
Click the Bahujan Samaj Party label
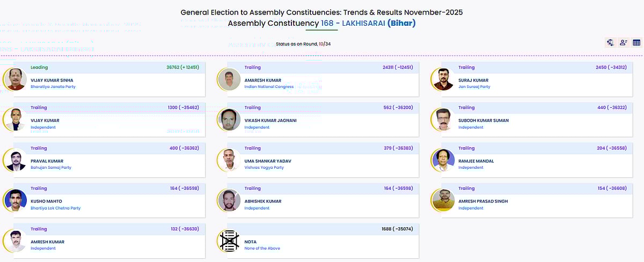click(x=51, y=168)
